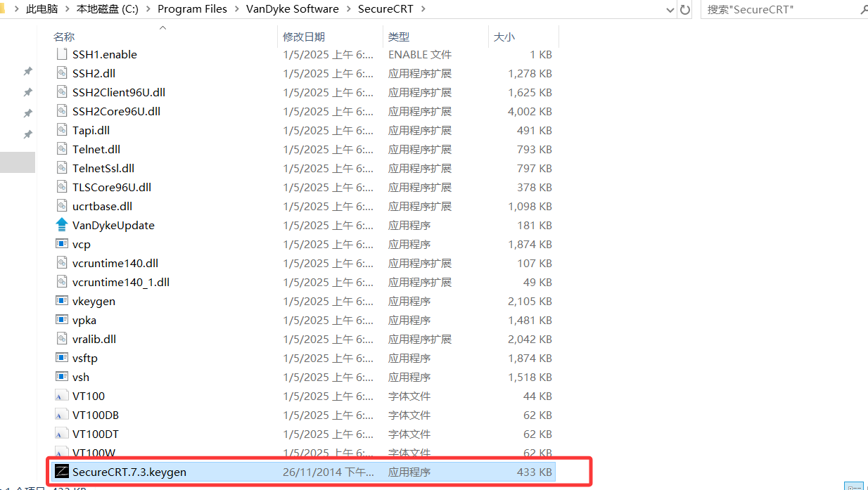Click the "4,002 KB" size value
Screen dimensions: 868x490
coord(530,111)
